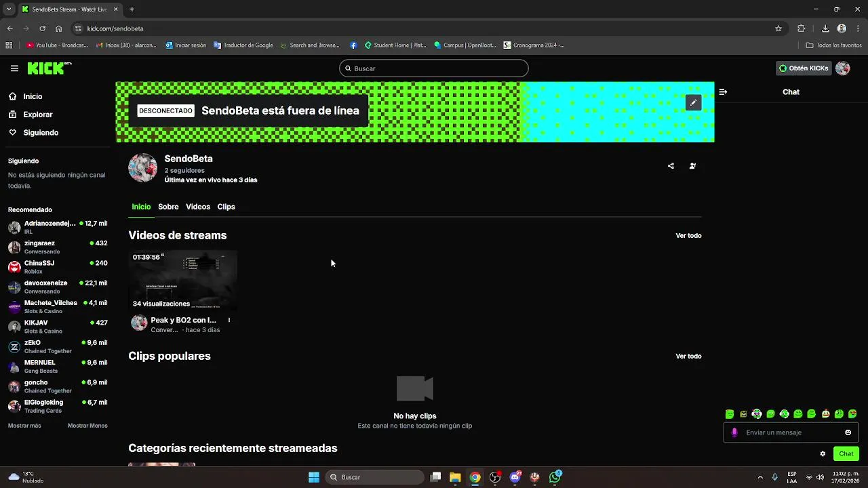
Task: Open File Explorer from the taskbar
Action: [x=455, y=477]
